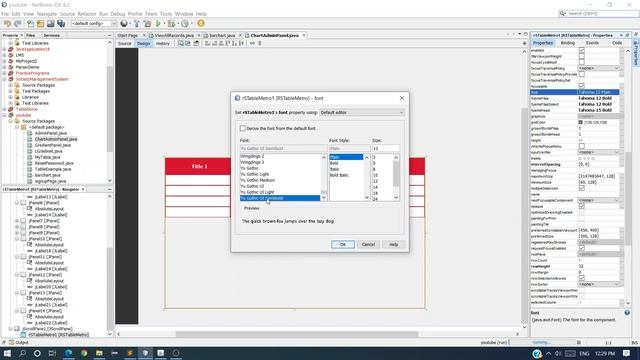The width and height of the screenshot is (640, 360).
Task: Open the Tools menu
Action: [166, 14]
